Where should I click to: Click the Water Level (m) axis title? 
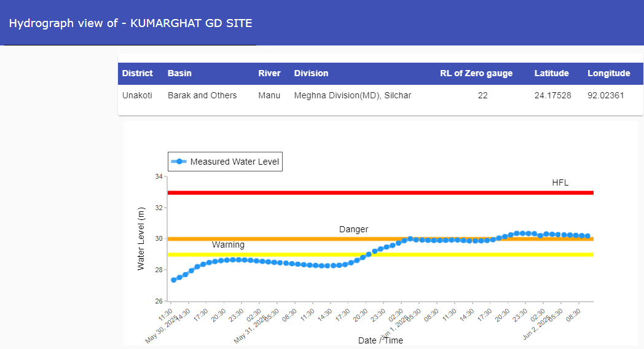141,239
